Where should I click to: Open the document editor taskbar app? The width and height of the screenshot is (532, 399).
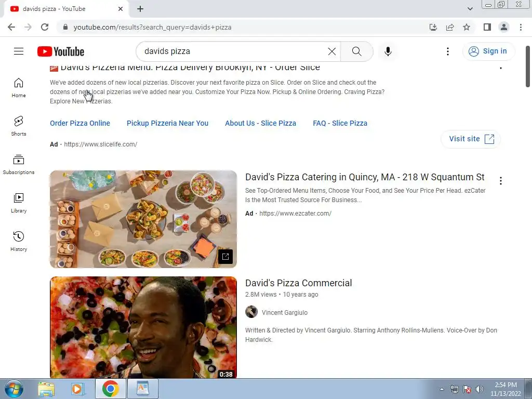pos(143,389)
